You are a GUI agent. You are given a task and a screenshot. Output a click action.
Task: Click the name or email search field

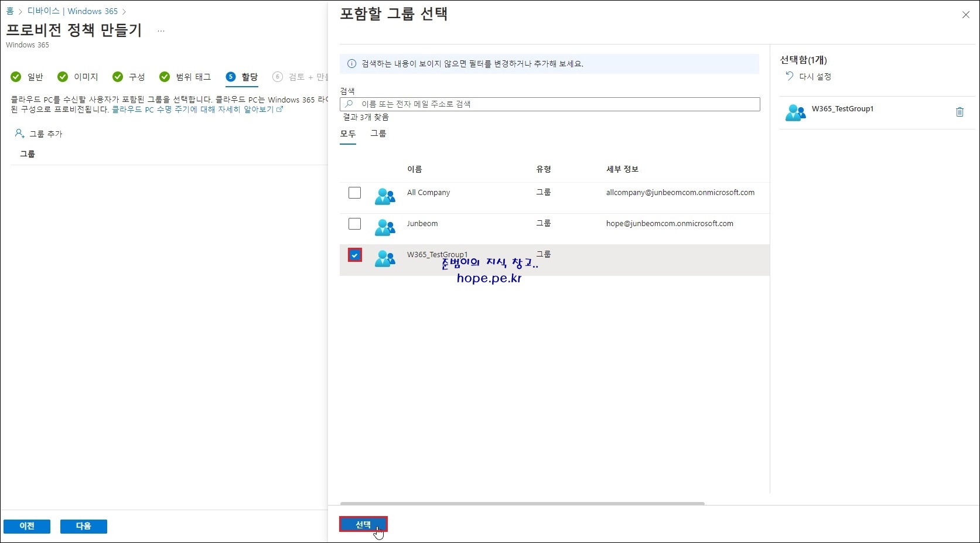[550, 104]
